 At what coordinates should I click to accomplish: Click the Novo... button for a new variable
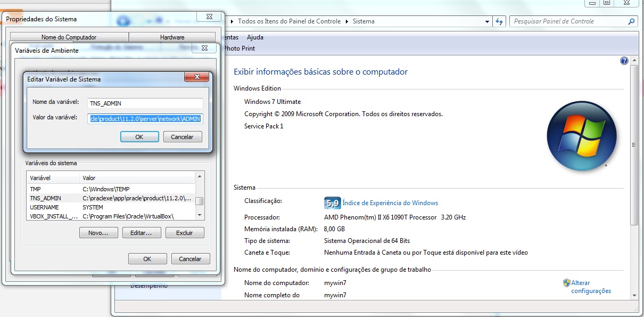coord(98,232)
